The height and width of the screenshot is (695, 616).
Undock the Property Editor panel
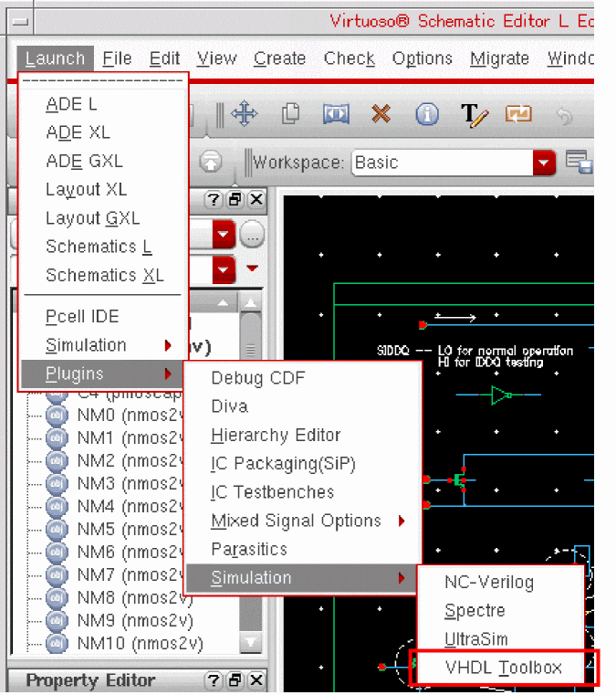235,680
